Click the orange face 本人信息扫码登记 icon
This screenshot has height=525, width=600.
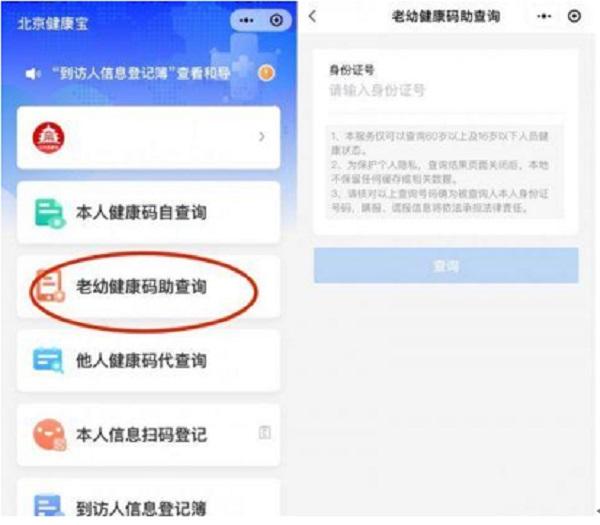pos(49,434)
